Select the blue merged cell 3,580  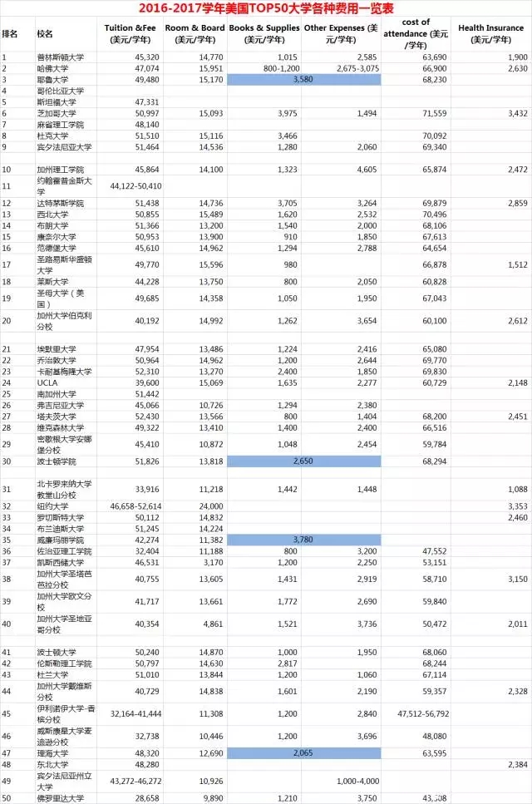[x=304, y=80]
